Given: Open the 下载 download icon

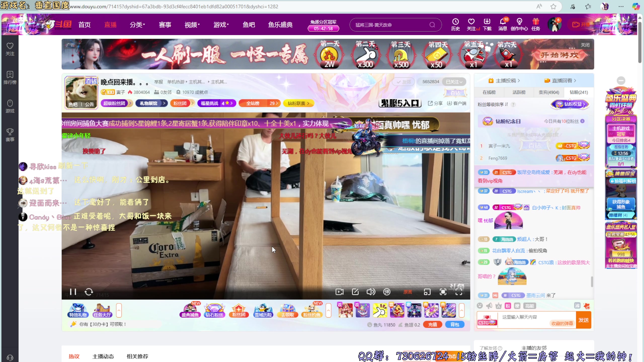Looking at the screenshot, I should pyautogui.click(x=487, y=24).
